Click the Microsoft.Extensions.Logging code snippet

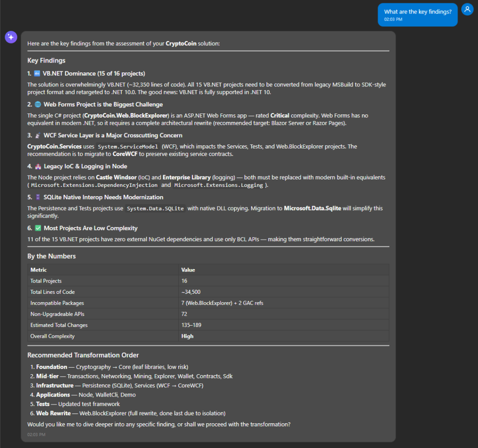tap(218, 185)
